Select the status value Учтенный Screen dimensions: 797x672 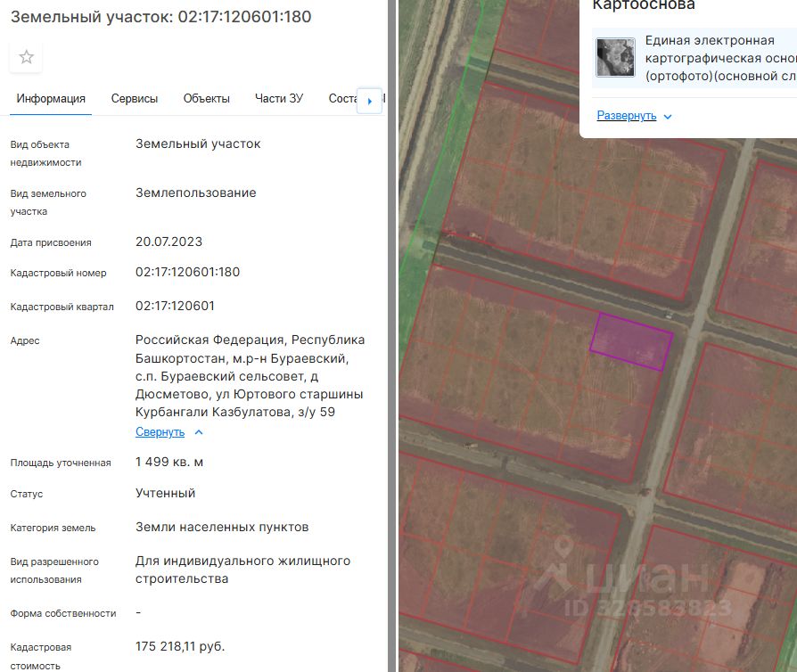tap(165, 493)
